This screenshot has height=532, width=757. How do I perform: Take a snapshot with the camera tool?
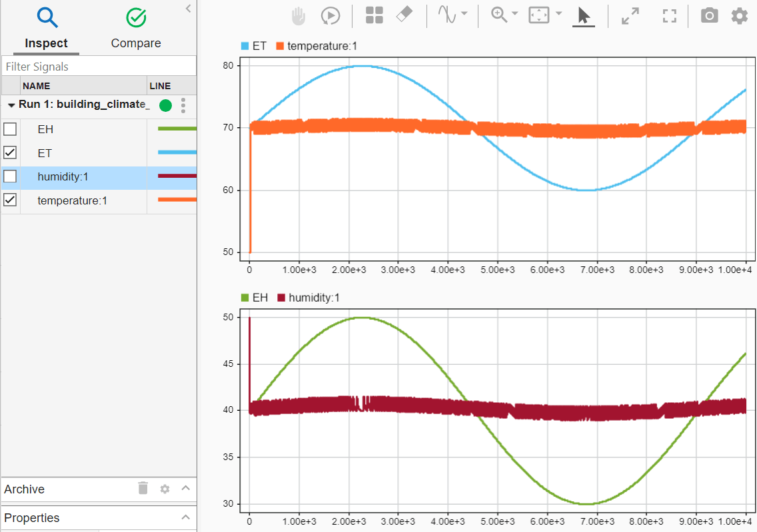[709, 15]
